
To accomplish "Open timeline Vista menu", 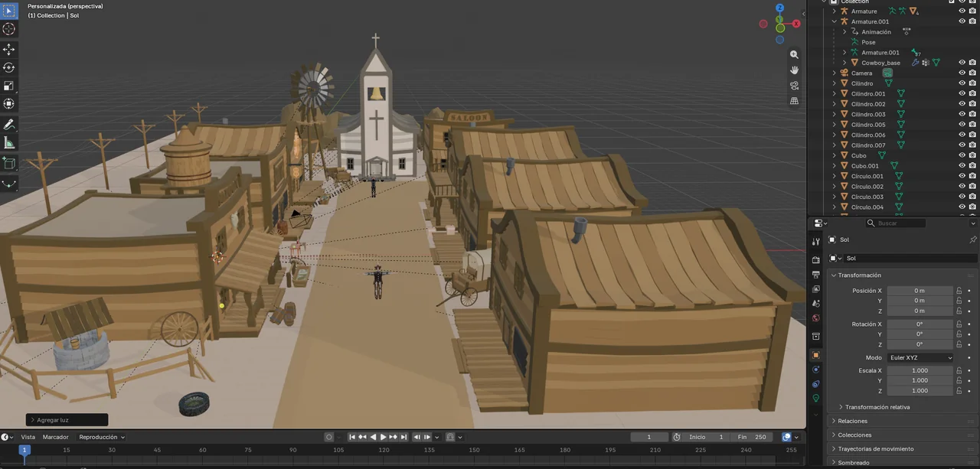I will (x=28, y=437).
